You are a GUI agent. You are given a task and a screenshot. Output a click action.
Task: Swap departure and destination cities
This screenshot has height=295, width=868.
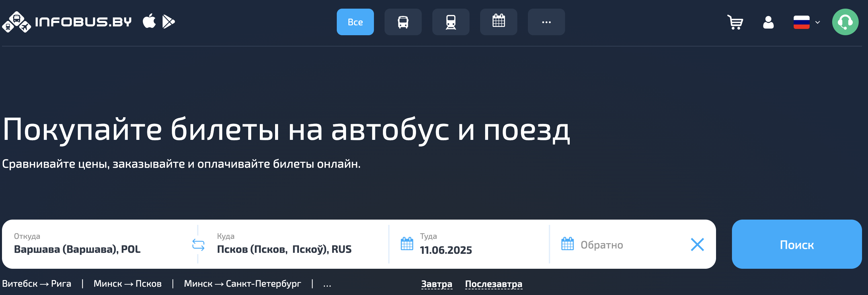[198, 245]
